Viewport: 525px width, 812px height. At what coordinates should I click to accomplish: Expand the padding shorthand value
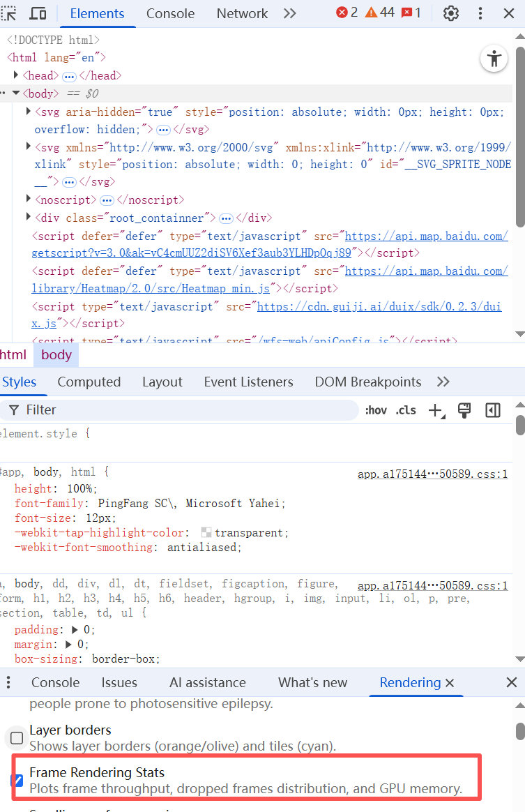75,630
